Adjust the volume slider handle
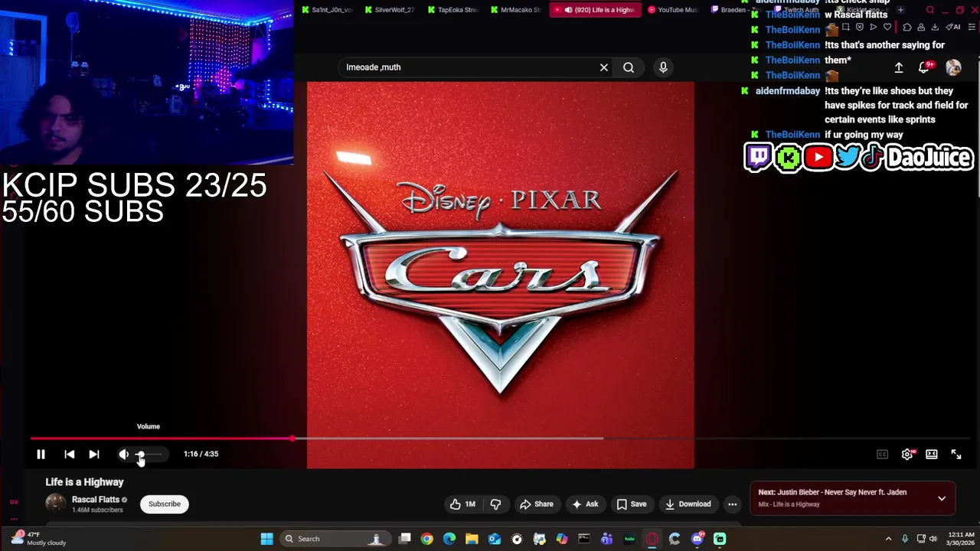This screenshot has height=551, width=980. tap(141, 454)
